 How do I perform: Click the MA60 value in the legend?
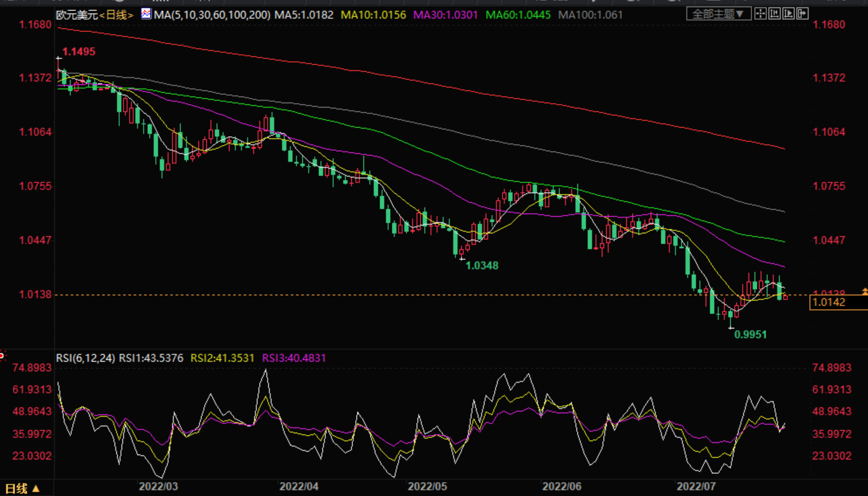(x=518, y=15)
